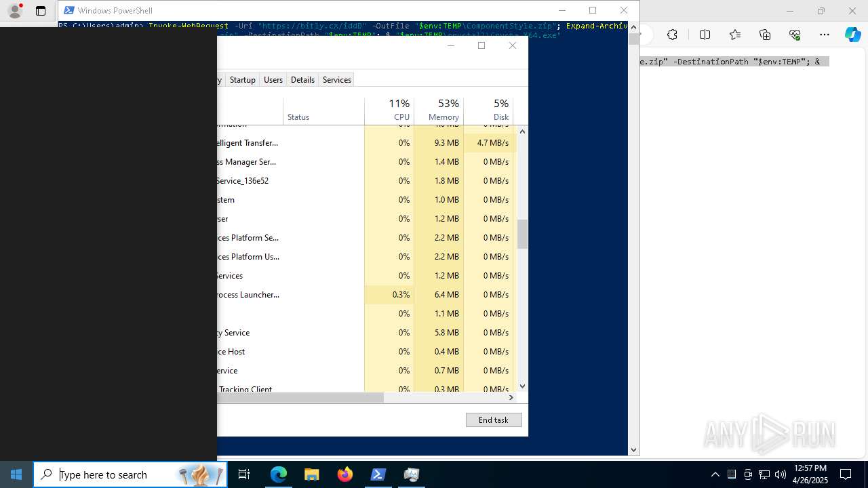Viewport: 868px width, 488px height.
Task: Click Task Manager horizontal scroll right arrow
Action: [511, 398]
